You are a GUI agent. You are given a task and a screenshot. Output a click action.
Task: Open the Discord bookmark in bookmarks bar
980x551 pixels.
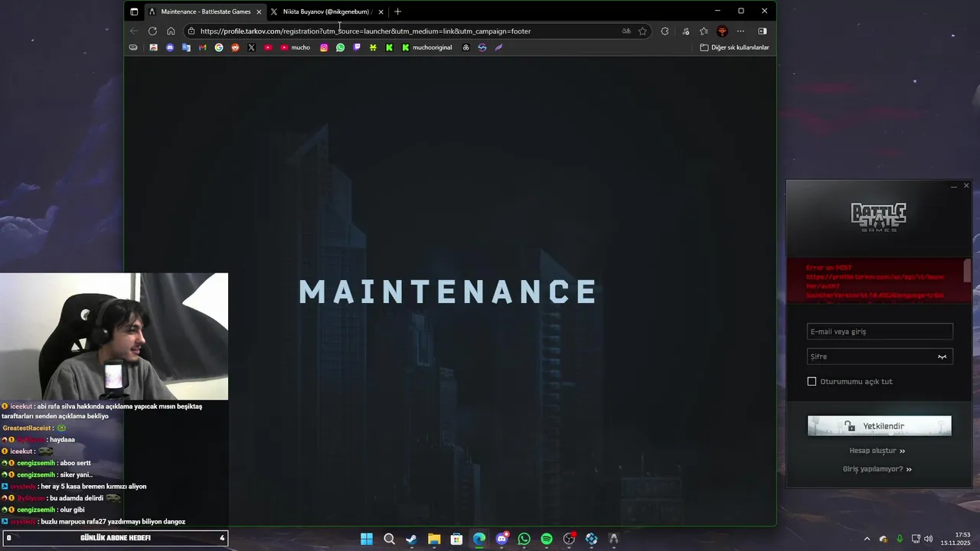(170, 47)
